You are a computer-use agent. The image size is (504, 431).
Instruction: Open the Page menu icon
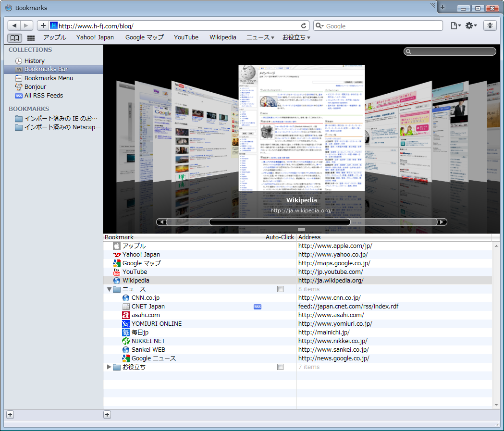pos(455,26)
